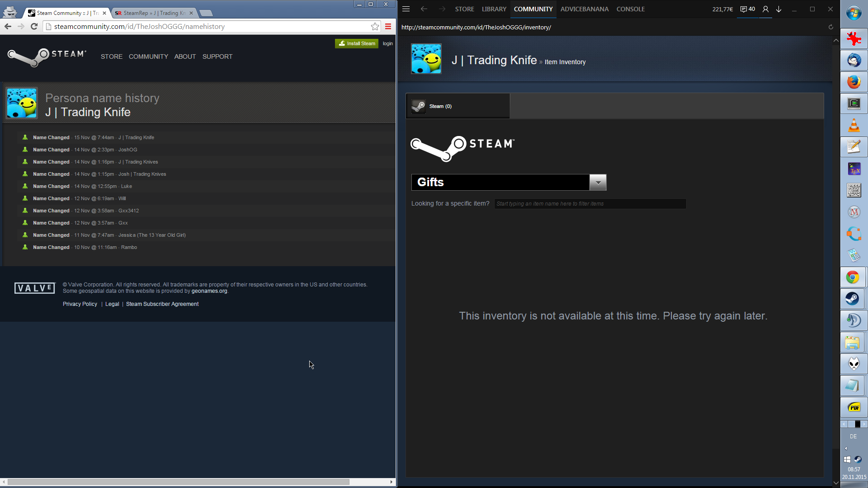Viewport: 868px width, 488px height.
Task: Open Steam downloads arrow icon
Action: pos(779,9)
